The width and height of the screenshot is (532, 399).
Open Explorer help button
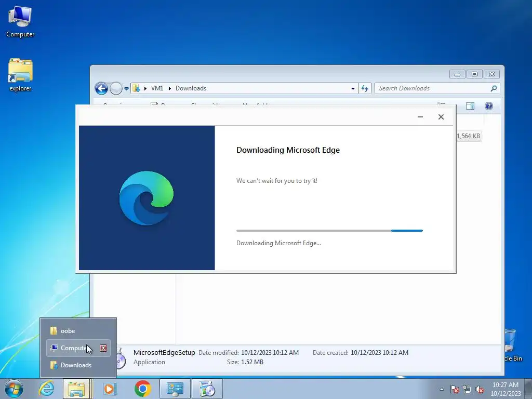tap(488, 106)
